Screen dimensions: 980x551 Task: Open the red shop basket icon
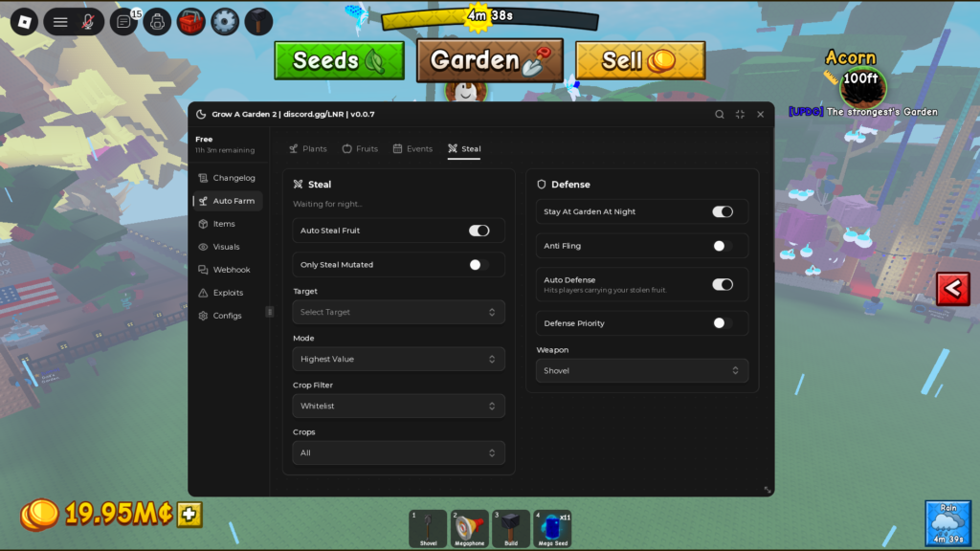click(191, 22)
